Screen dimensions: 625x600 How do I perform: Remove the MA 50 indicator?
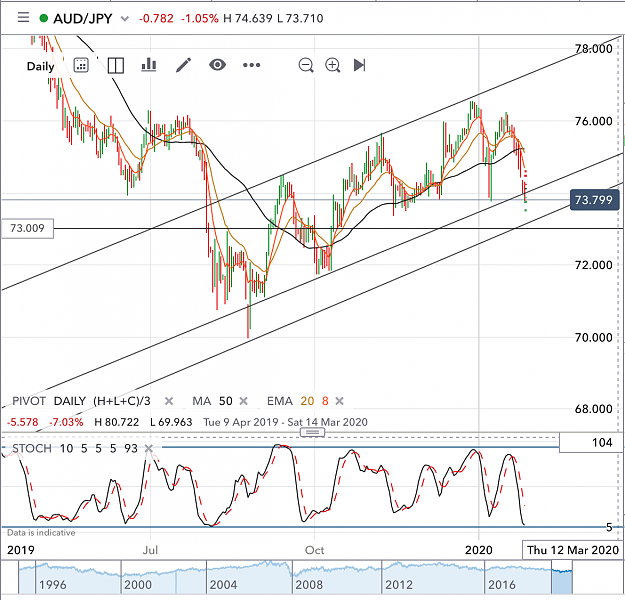pos(243,401)
